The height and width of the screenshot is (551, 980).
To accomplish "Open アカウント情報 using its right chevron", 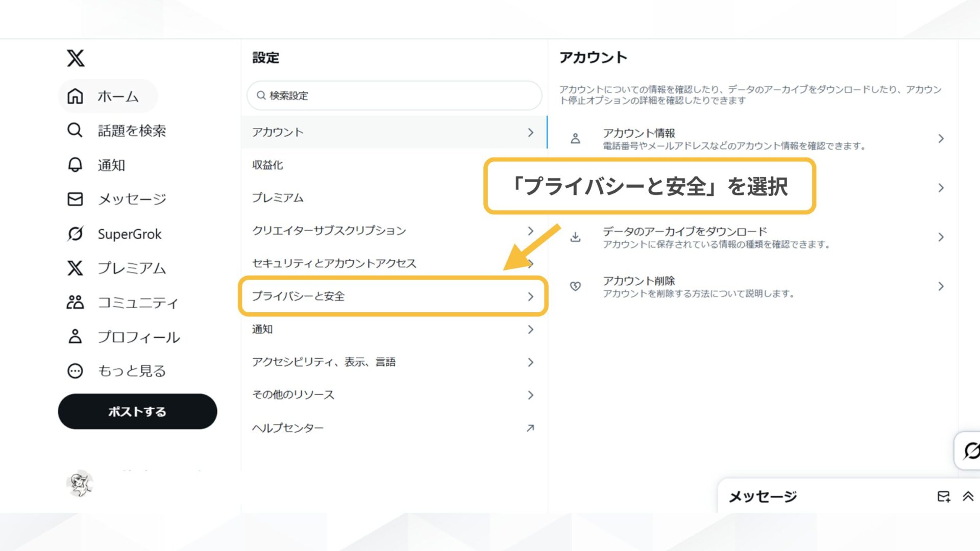I will click(x=941, y=137).
